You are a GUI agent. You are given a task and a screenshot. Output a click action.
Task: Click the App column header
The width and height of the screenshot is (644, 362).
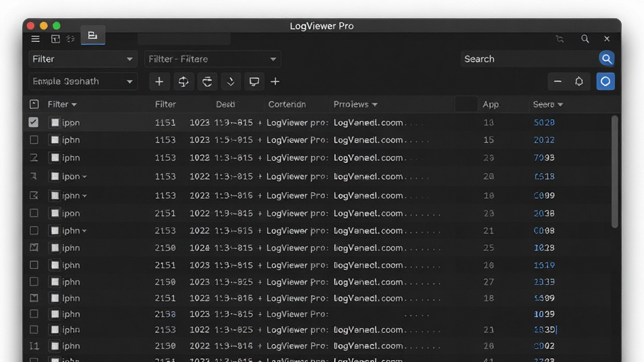pos(491,104)
